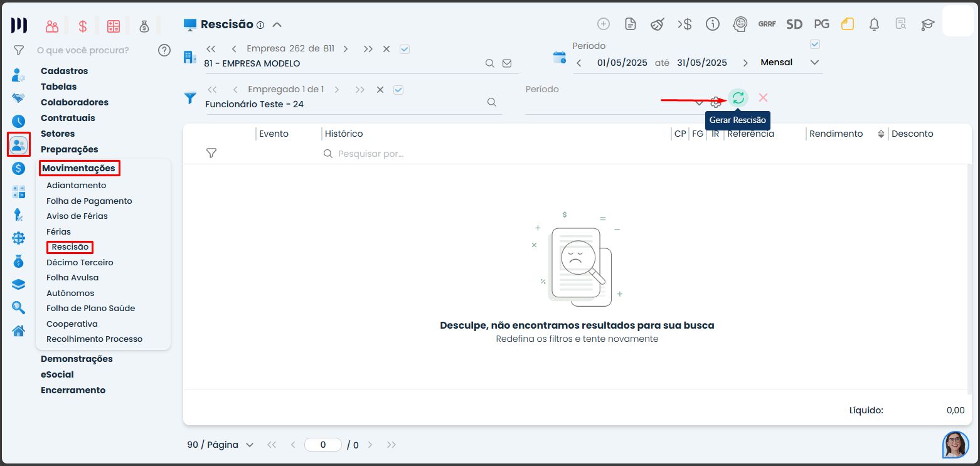Toggle the Empresa checkbox

point(405,49)
